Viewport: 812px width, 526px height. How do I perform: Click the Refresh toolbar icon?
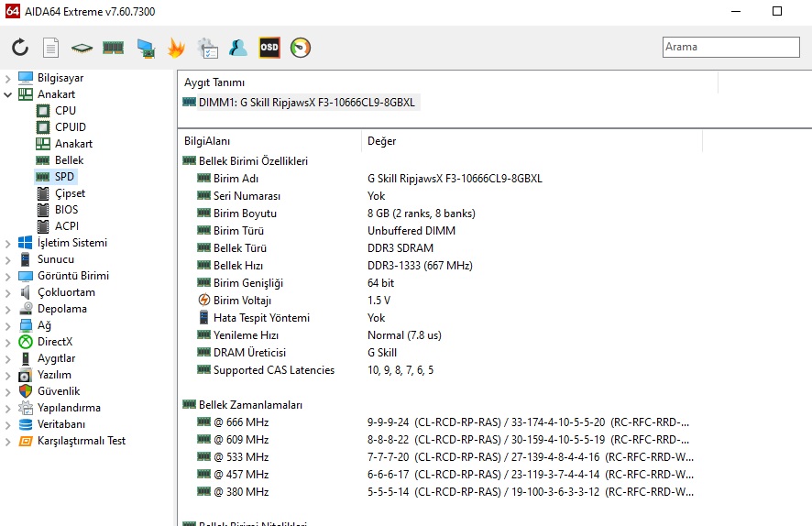click(20, 48)
